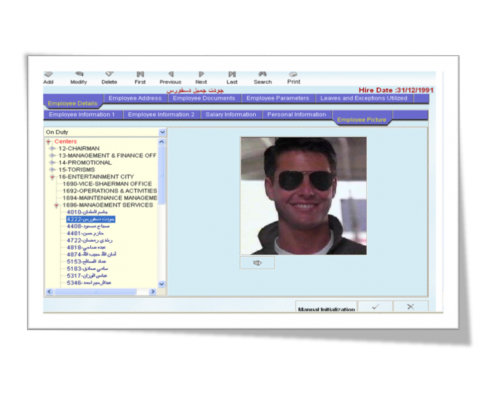495x400 pixels.
Task: Select employee 5346 in the tree
Action: click(89, 283)
